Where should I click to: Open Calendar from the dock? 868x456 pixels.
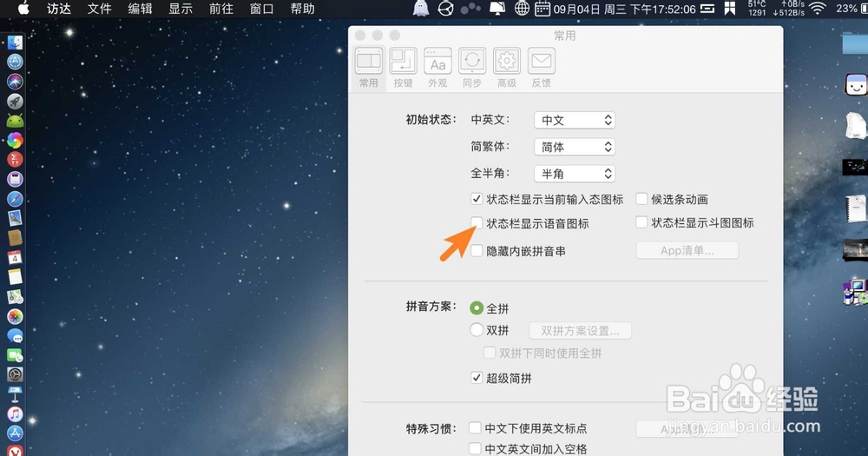coord(15,257)
